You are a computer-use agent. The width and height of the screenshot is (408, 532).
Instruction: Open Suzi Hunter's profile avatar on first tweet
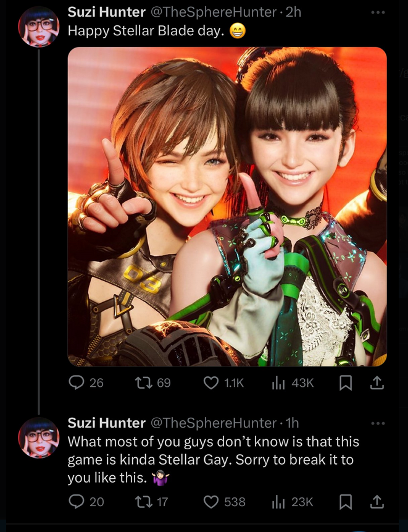39,27
